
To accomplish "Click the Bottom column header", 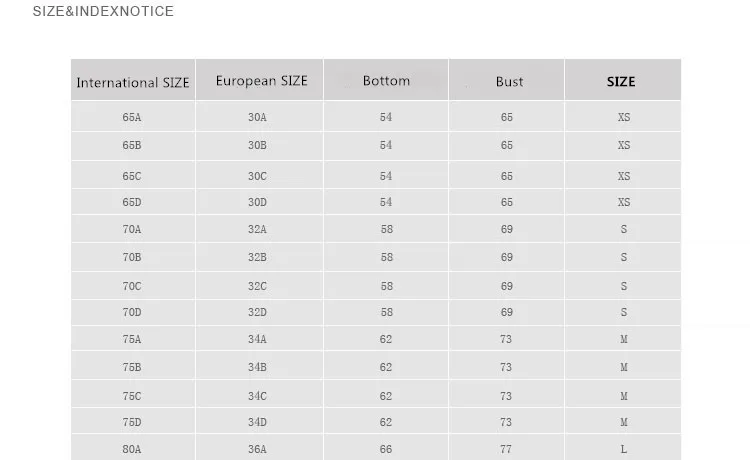I will click(x=386, y=81).
